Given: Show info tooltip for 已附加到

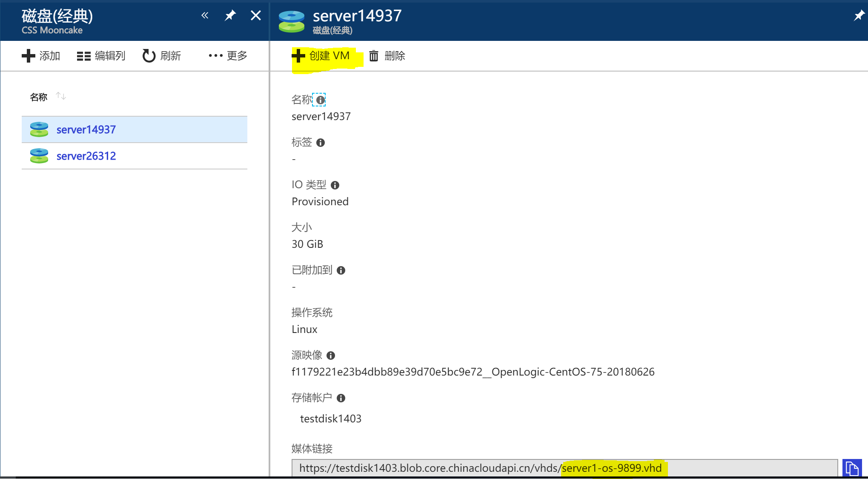Looking at the screenshot, I should pos(341,270).
